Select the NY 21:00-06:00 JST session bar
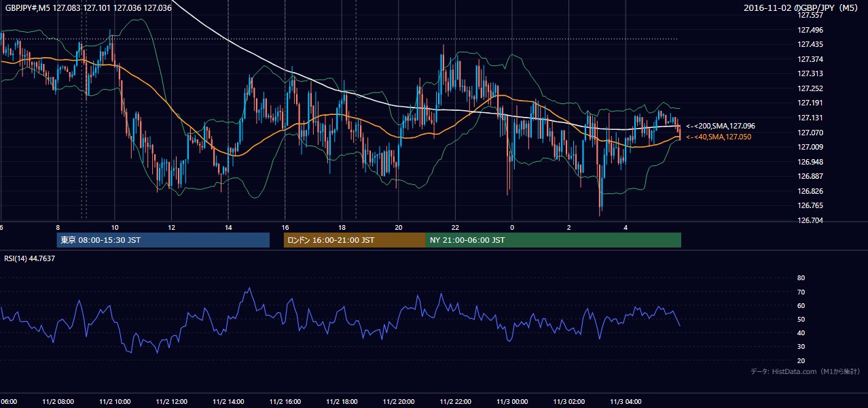This screenshot has width=868, height=408. click(554, 240)
